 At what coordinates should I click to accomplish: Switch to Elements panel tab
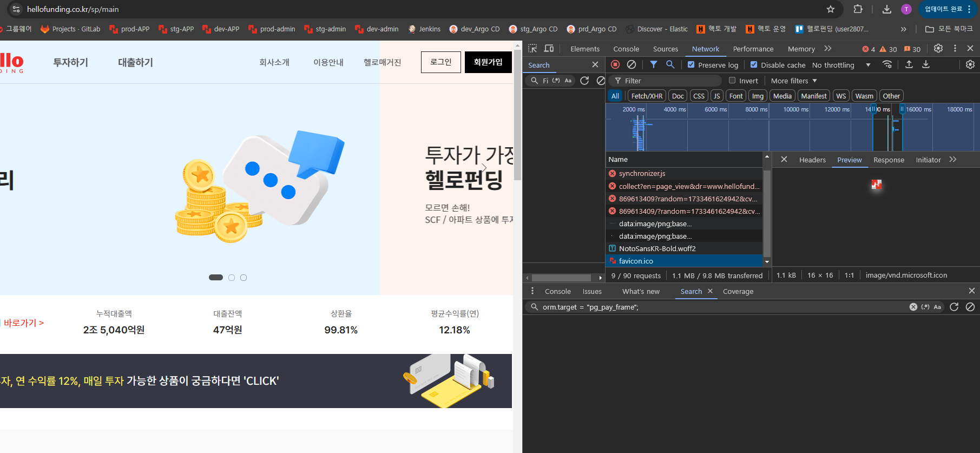pos(585,49)
